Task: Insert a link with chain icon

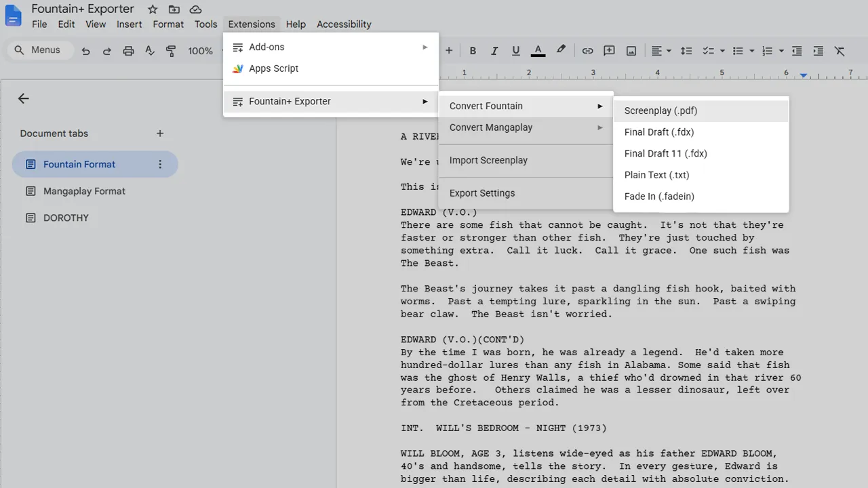Action: [587, 51]
